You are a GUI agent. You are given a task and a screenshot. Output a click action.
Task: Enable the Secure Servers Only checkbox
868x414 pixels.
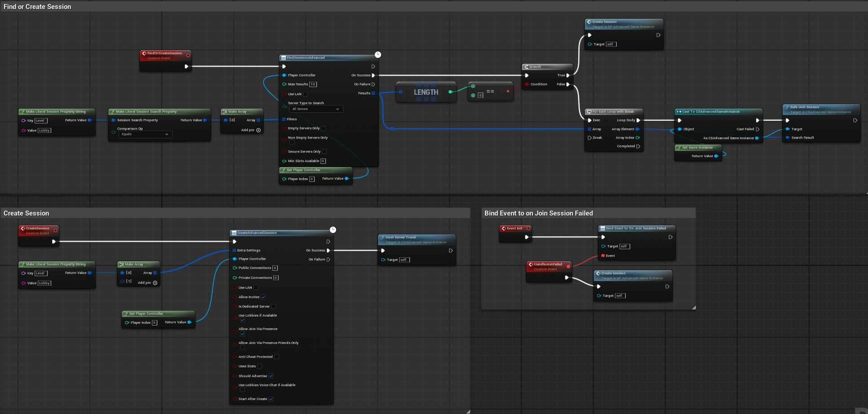point(325,152)
